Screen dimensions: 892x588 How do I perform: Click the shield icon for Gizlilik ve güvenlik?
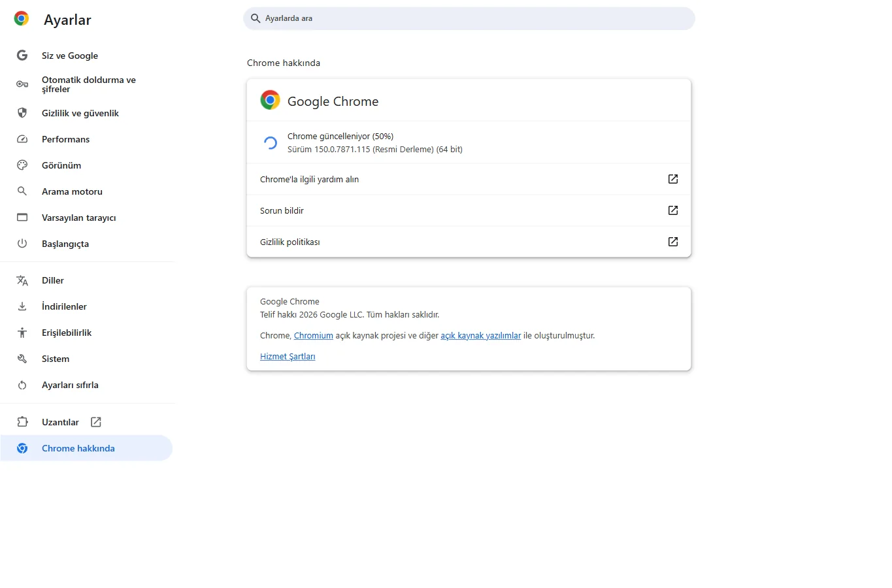(22, 113)
